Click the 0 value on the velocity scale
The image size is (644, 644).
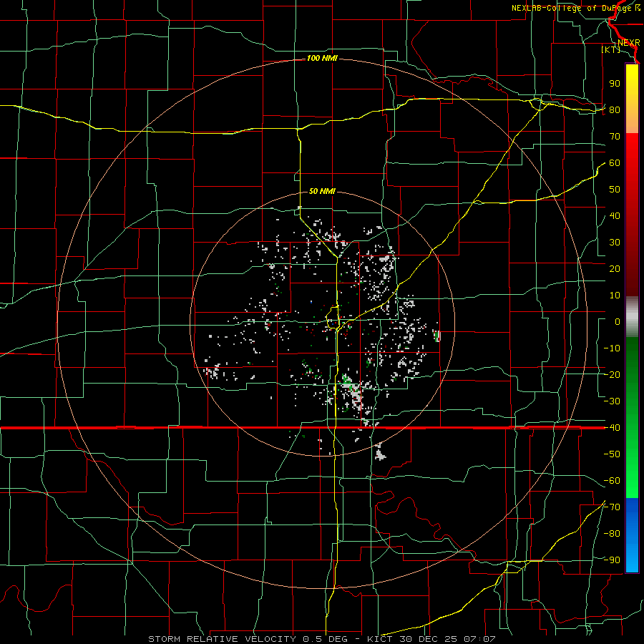[618, 322]
